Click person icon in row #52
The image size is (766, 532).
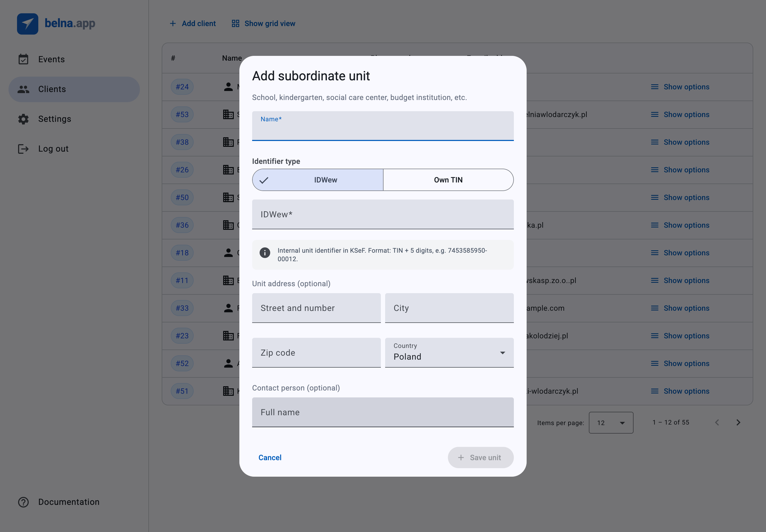(228, 363)
